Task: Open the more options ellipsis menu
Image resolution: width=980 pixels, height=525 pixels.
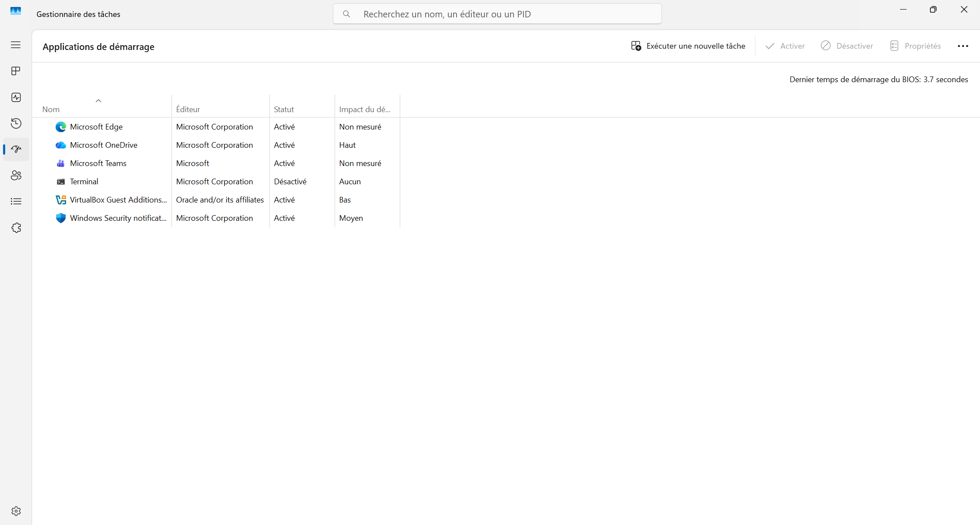Action: click(963, 46)
